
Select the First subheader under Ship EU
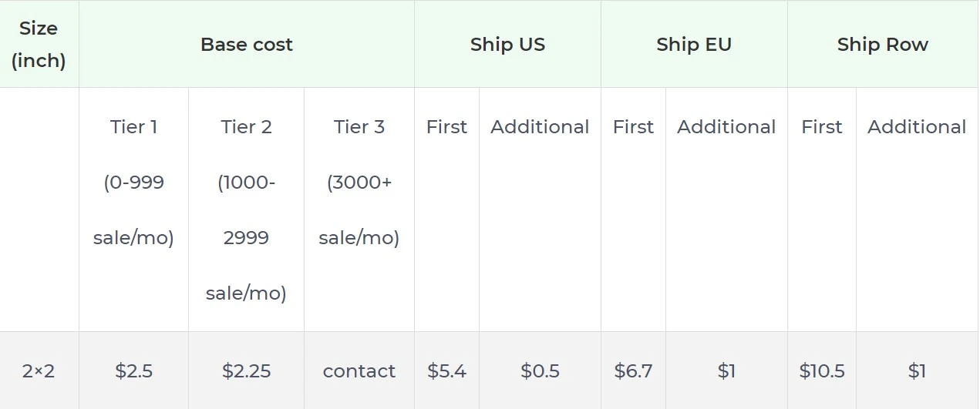(633, 127)
